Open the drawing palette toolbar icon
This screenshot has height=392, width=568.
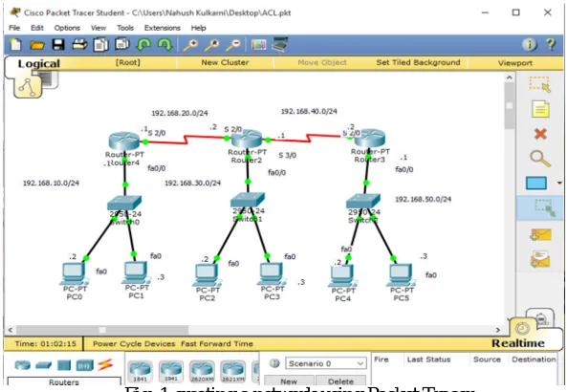click(x=258, y=45)
